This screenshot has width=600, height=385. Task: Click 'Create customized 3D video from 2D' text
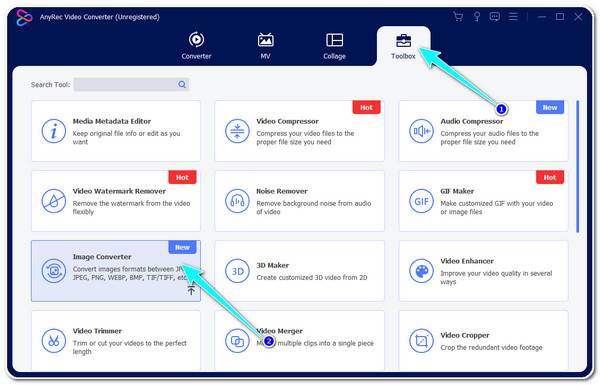(x=311, y=277)
